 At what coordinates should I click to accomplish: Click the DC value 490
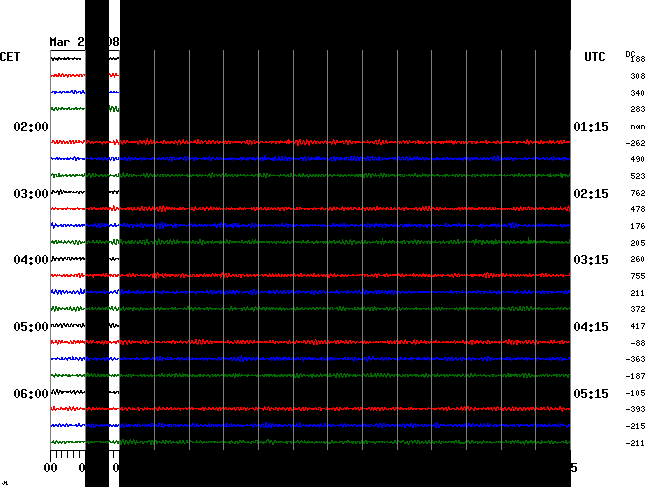click(638, 159)
